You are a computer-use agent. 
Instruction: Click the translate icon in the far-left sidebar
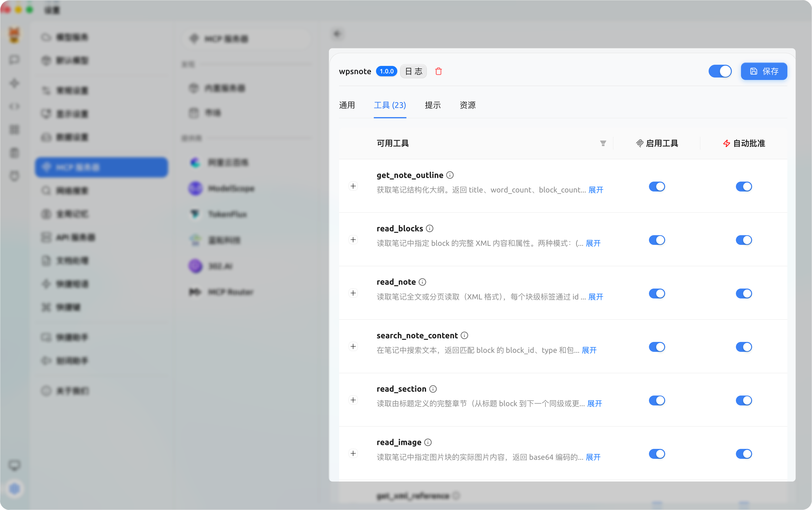pos(14,83)
